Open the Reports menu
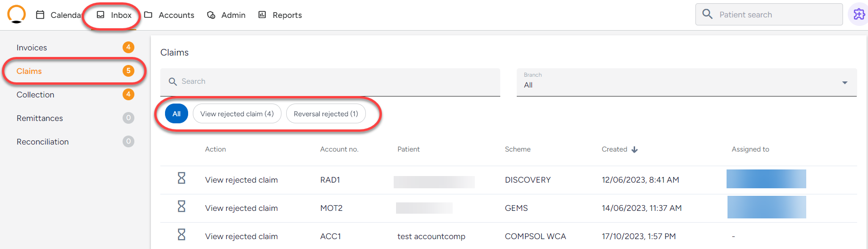 click(x=280, y=15)
